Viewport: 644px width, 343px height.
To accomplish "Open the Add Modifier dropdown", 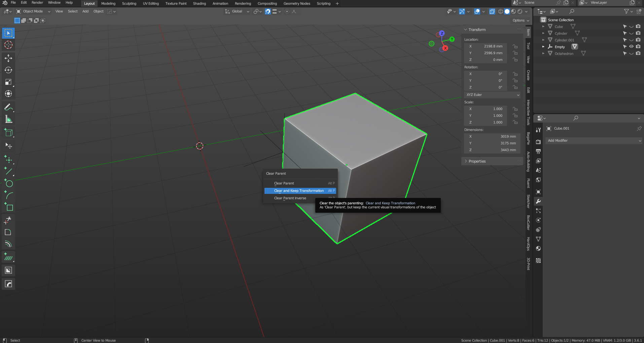I will point(594,141).
